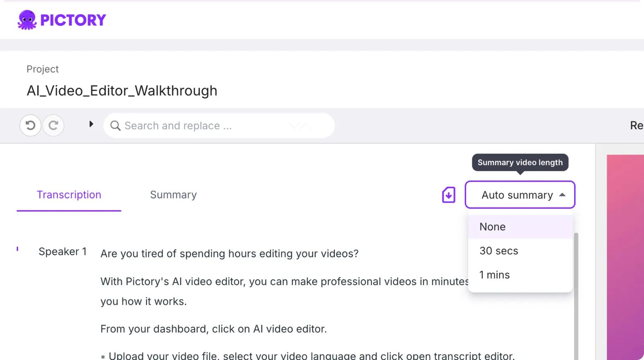Click the pink video preview panel

625,257
